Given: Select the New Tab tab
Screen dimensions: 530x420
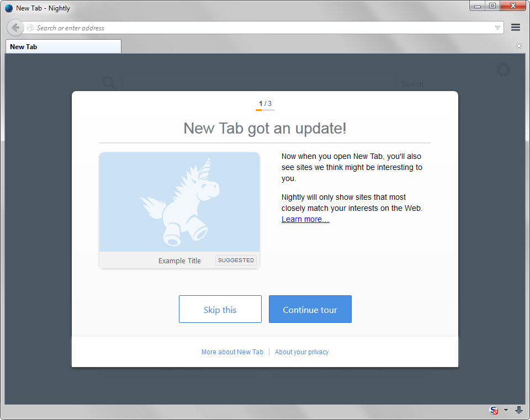Looking at the screenshot, I should tap(63, 46).
